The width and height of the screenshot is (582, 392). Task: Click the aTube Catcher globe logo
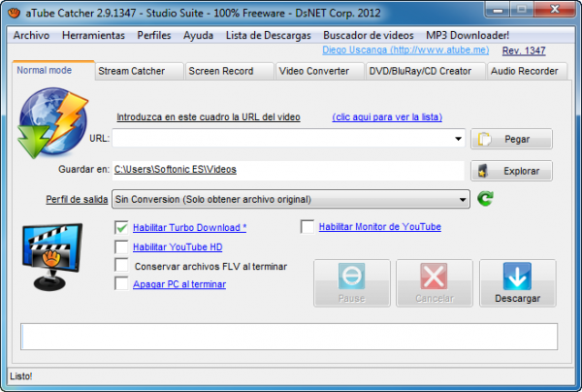point(45,121)
